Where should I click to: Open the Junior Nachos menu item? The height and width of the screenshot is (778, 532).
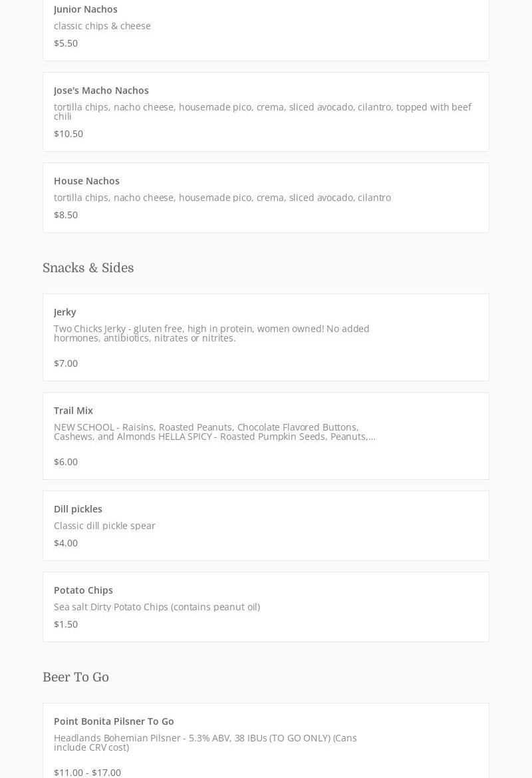[x=86, y=9]
